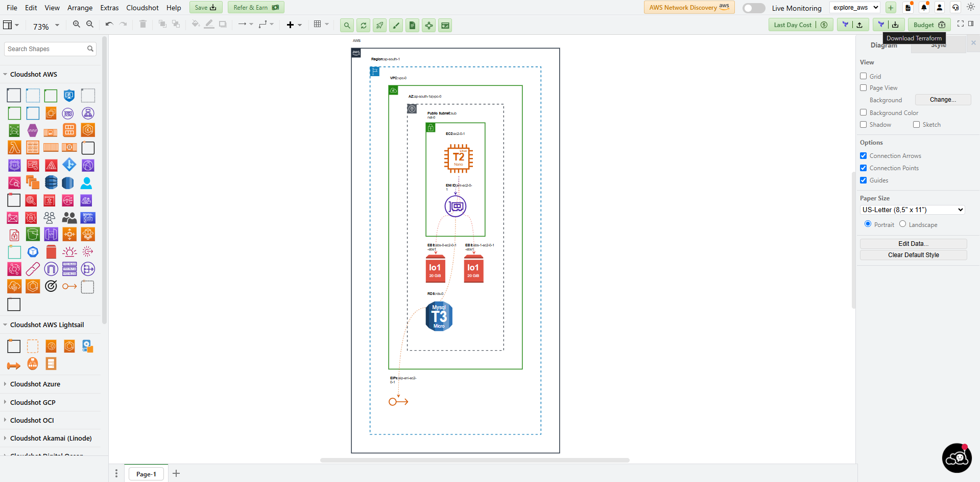Click the green node layout toolbar icon
Viewport: 980px width, 482px height.
pos(429,25)
